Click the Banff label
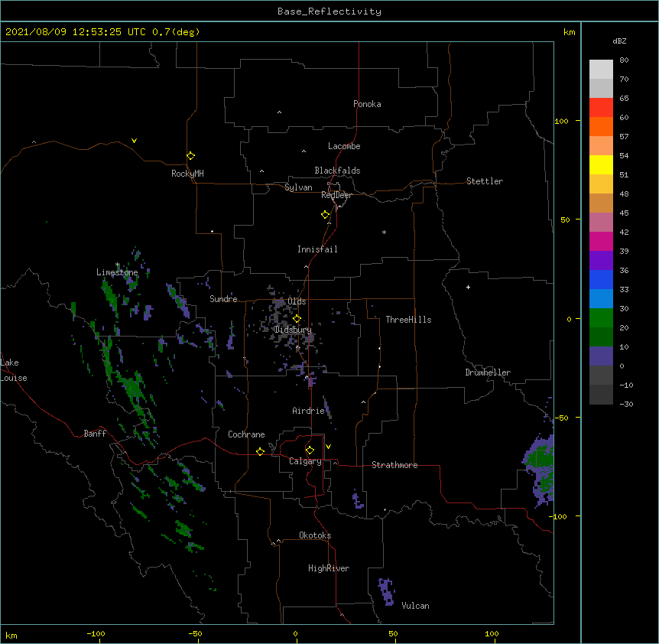Screen dimensions: 659x644 click(95, 434)
